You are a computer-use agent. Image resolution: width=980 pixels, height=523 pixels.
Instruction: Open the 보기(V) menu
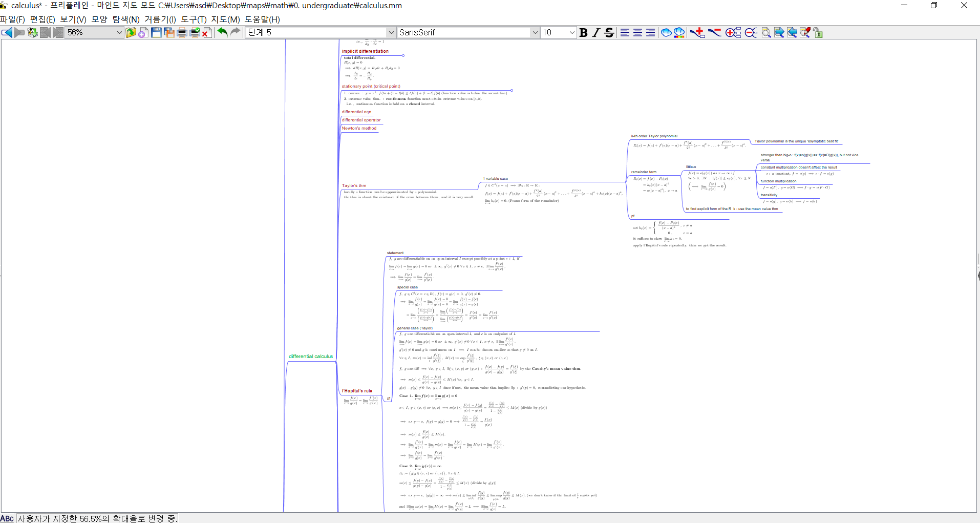73,19
